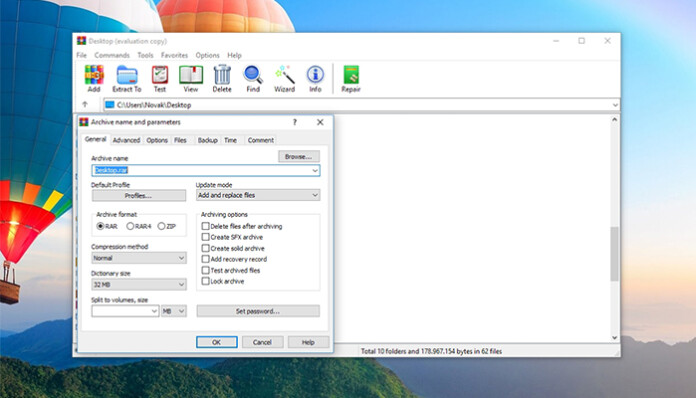
Task: Switch to the Comment tab
Action: [261, 140]
